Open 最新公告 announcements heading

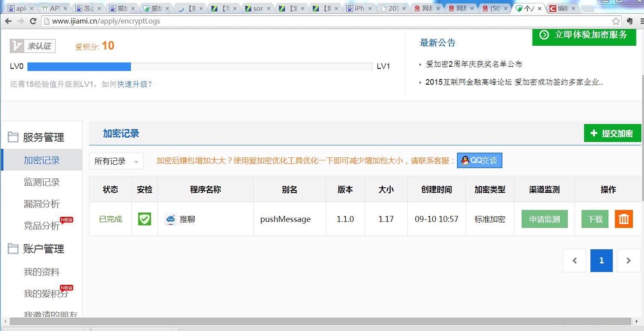[x=438, y=43]
